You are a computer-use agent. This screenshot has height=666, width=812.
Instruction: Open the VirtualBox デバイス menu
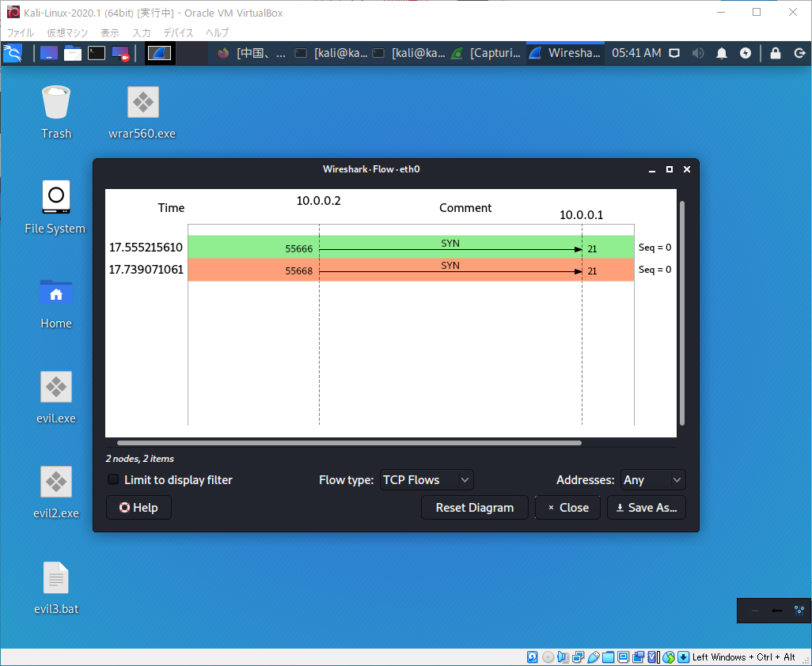[x=178, y=32]
